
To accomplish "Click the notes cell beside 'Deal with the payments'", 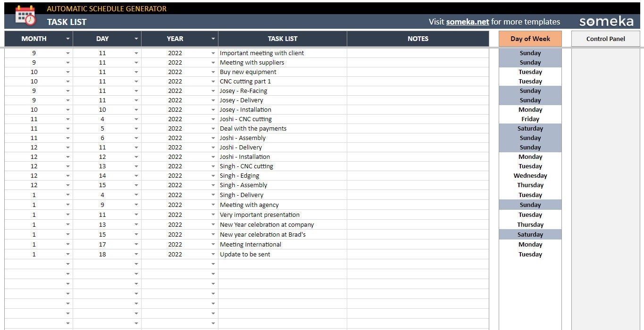I will tap(418, 128).
